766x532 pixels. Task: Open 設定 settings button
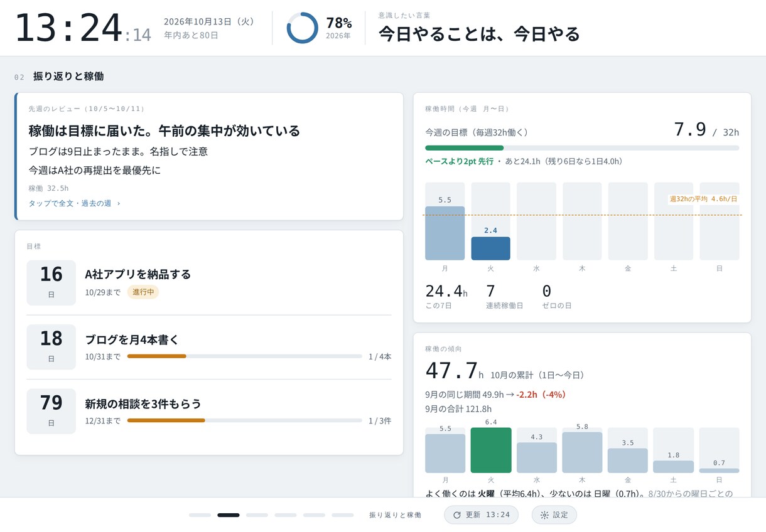tap(554, 514)
